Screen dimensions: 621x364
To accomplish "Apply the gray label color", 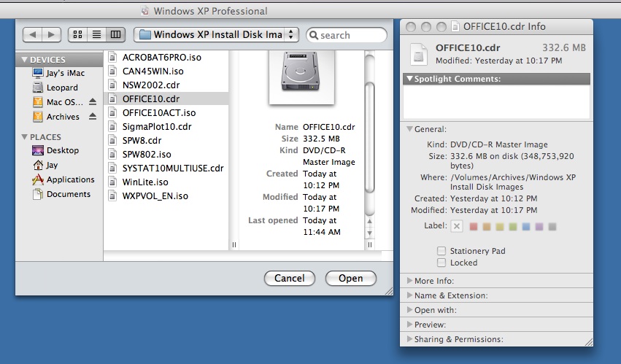I will coord(552,227).
